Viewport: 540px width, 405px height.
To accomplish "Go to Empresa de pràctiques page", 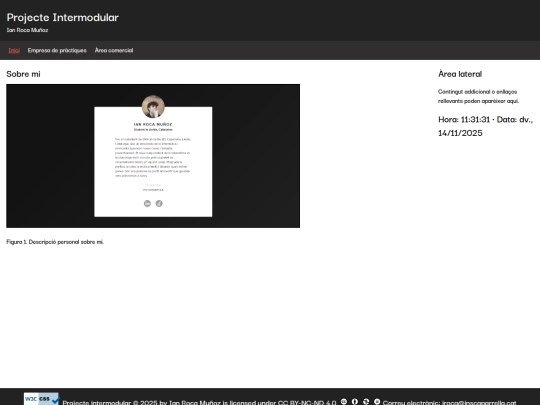I will click(57, 50).
